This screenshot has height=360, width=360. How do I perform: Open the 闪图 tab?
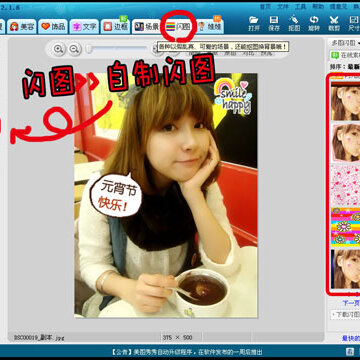click(178, 27)
